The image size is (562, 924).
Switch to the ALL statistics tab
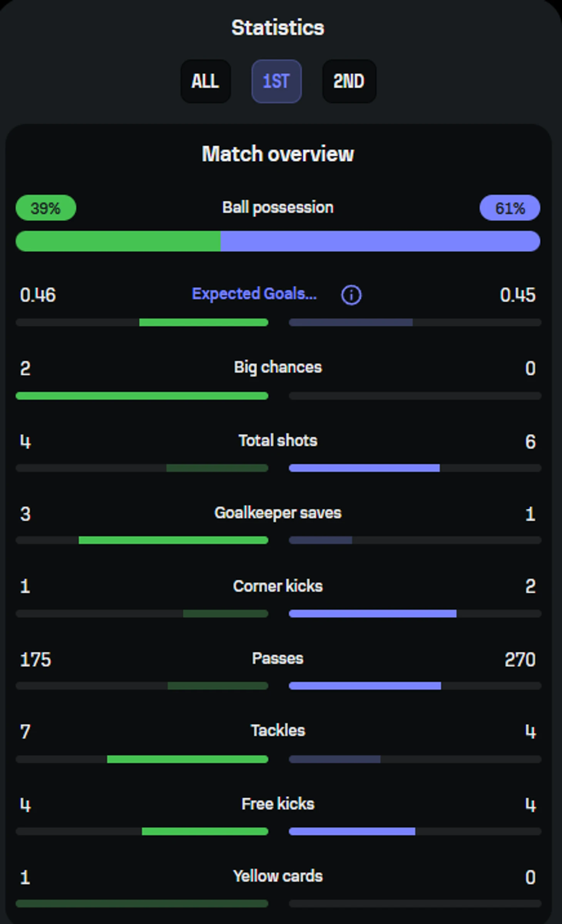(x=206, y=81)
